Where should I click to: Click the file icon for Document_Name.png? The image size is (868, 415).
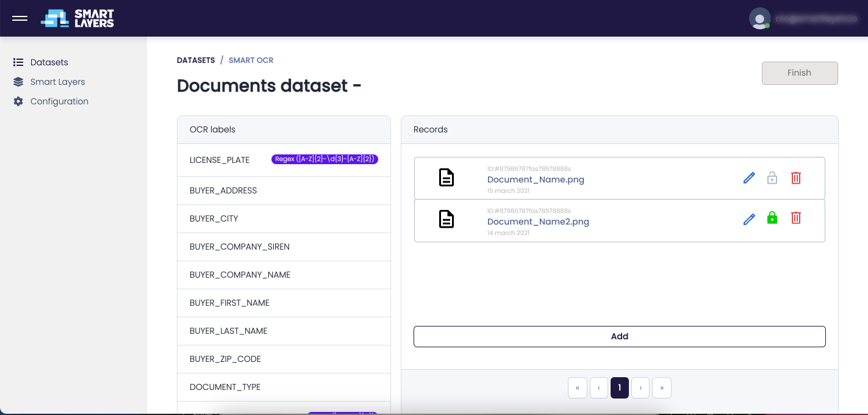pyautogui.click(x=447, y=178)
